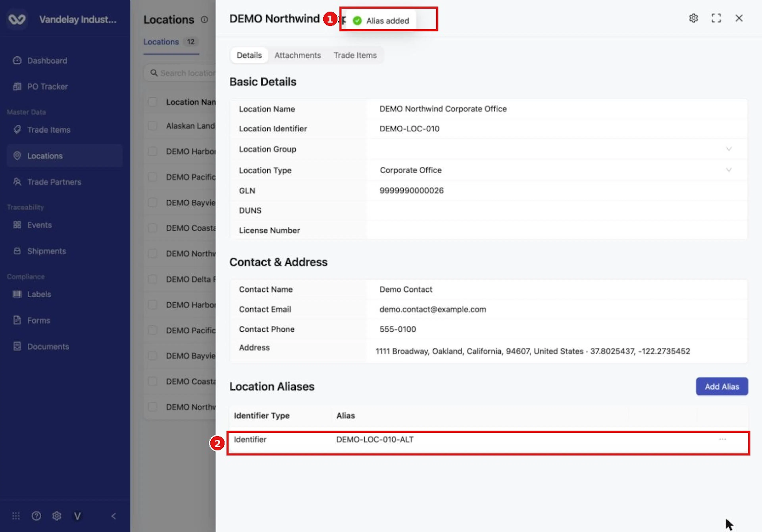Click the Add Alias button

[722, 386]
